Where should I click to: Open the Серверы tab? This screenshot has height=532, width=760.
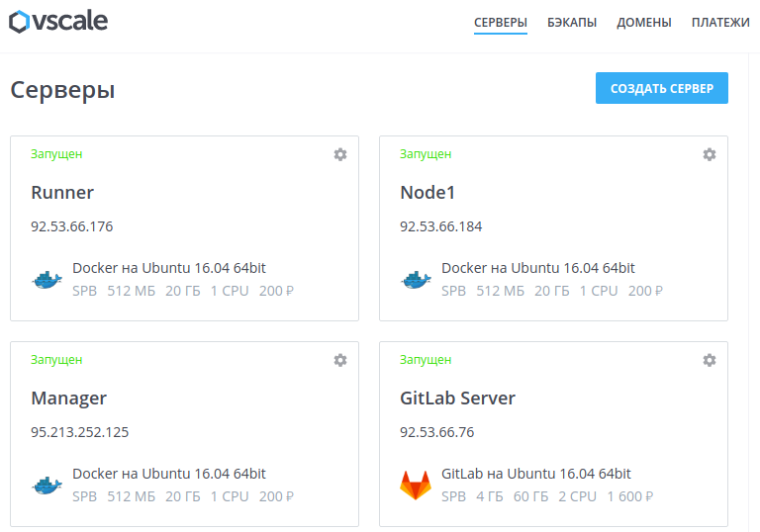[x=500, y=23]
